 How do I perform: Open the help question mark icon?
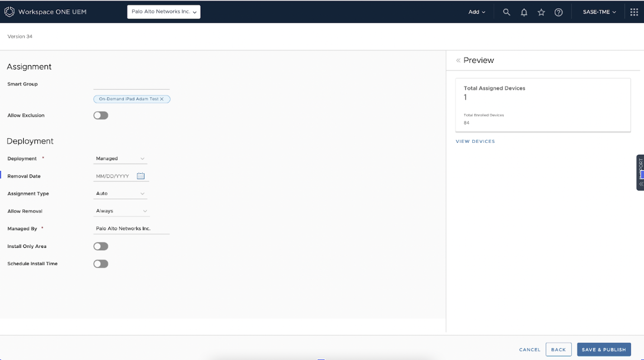(558, 11)
